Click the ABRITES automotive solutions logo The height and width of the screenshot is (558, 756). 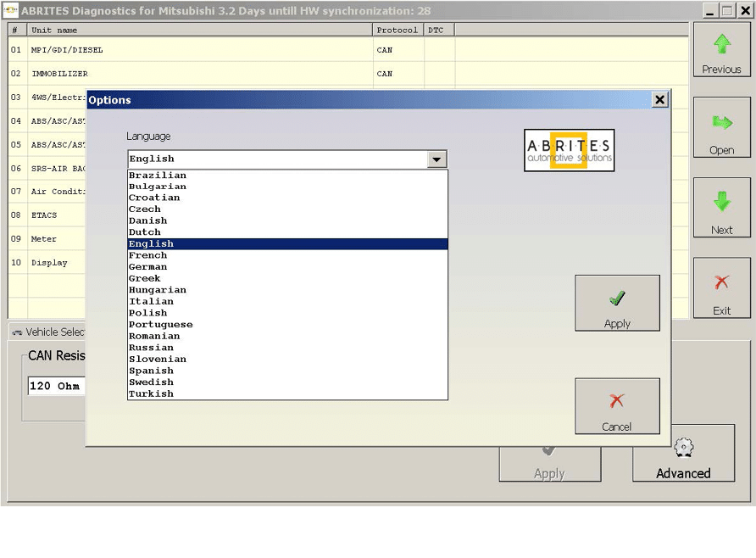569,150
